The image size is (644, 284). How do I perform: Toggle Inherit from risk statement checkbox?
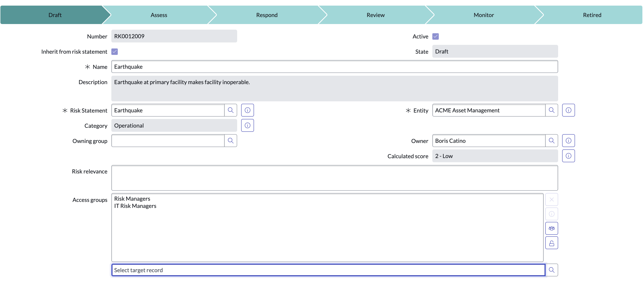click(x=115, y=52)
